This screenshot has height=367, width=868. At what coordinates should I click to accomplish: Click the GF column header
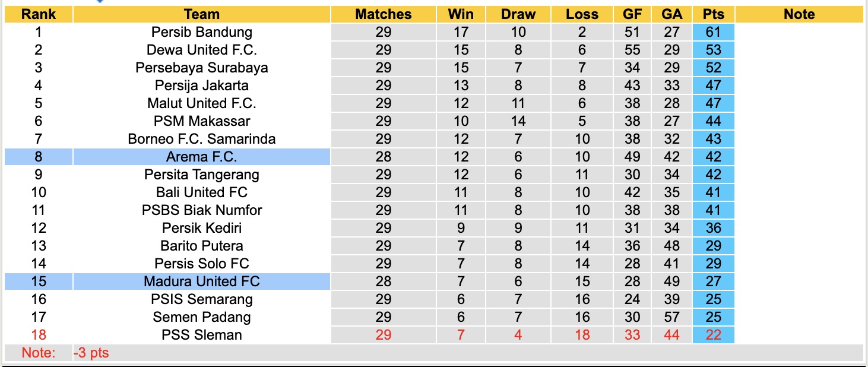(632, 14)
